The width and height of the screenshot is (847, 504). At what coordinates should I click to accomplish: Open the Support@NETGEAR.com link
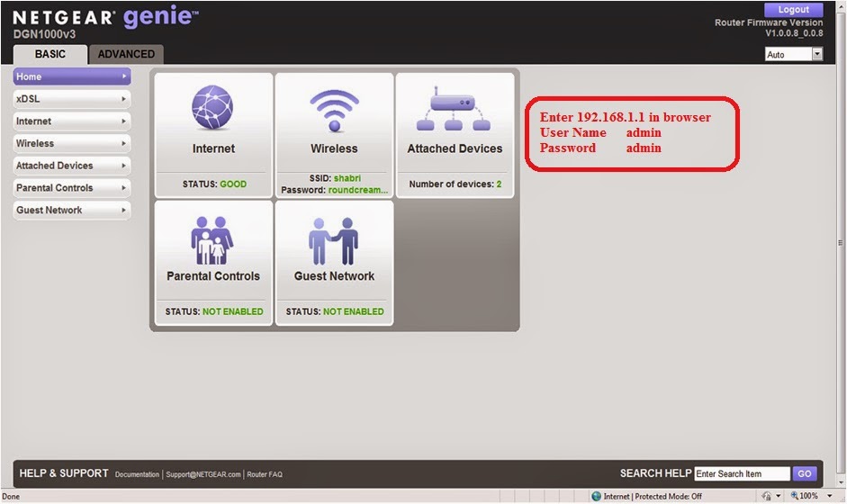(203, 474)
